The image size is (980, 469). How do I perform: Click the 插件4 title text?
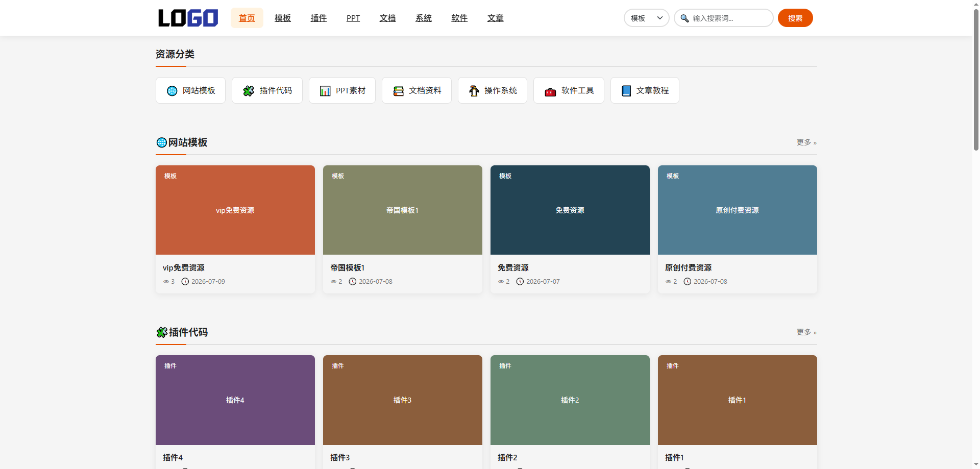[173, 458]
